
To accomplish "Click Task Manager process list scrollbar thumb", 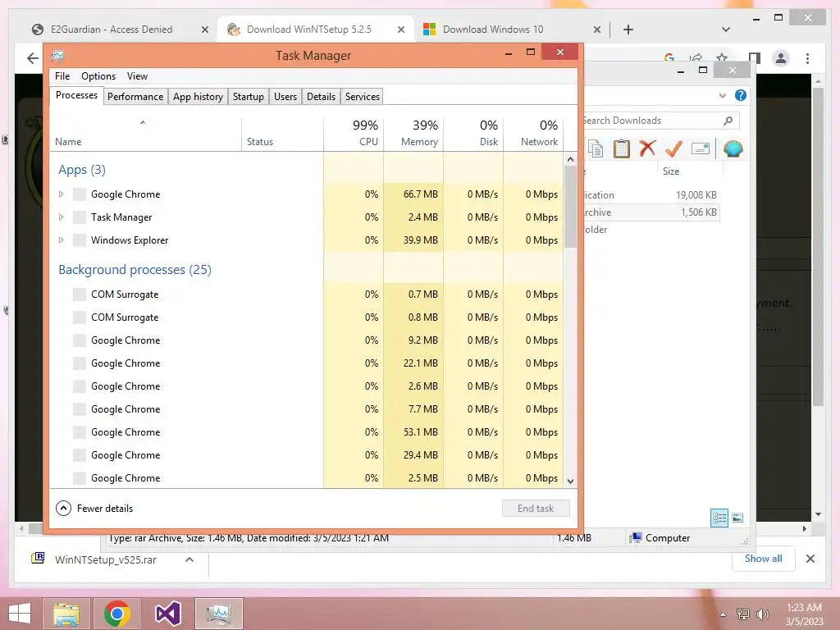I will pyautogui.click(x=570, y=208).
